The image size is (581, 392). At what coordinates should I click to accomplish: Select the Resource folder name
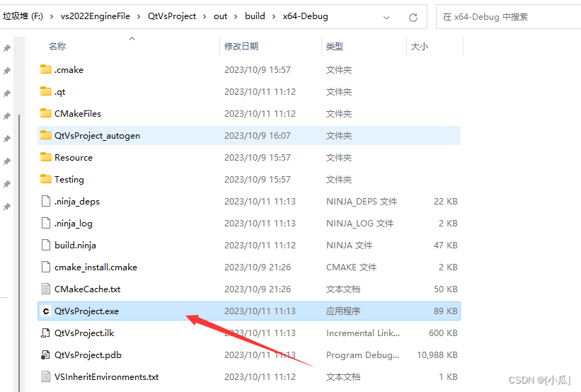pos(74,158)
